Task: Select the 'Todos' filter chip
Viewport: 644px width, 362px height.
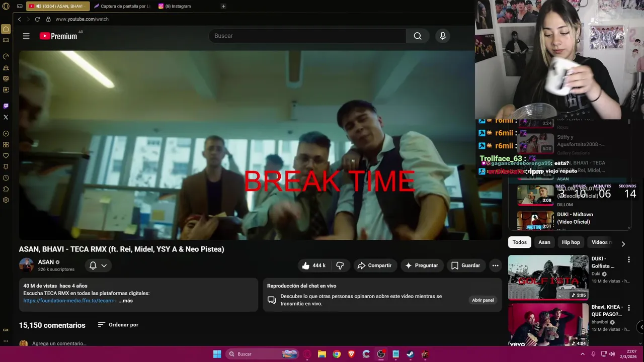Action: tap(520, 242)
